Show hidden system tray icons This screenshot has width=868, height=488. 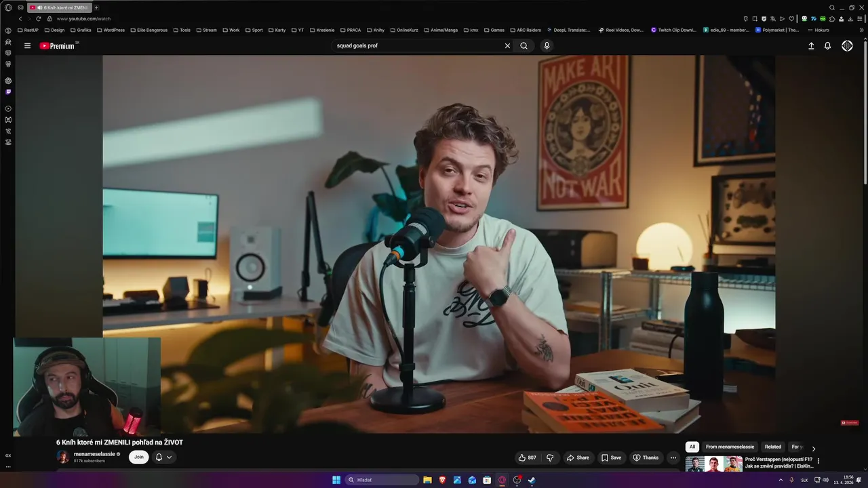pyautogui.click(x=781, y=480)
